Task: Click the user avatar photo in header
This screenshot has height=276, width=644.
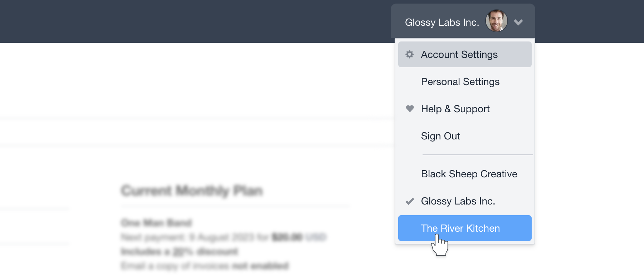Action: click(x=496, y=21)
